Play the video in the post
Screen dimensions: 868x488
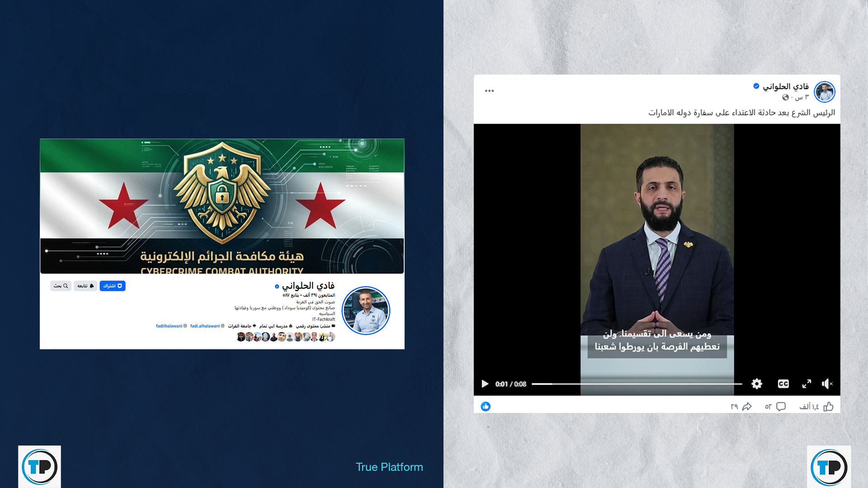(485, 384)
